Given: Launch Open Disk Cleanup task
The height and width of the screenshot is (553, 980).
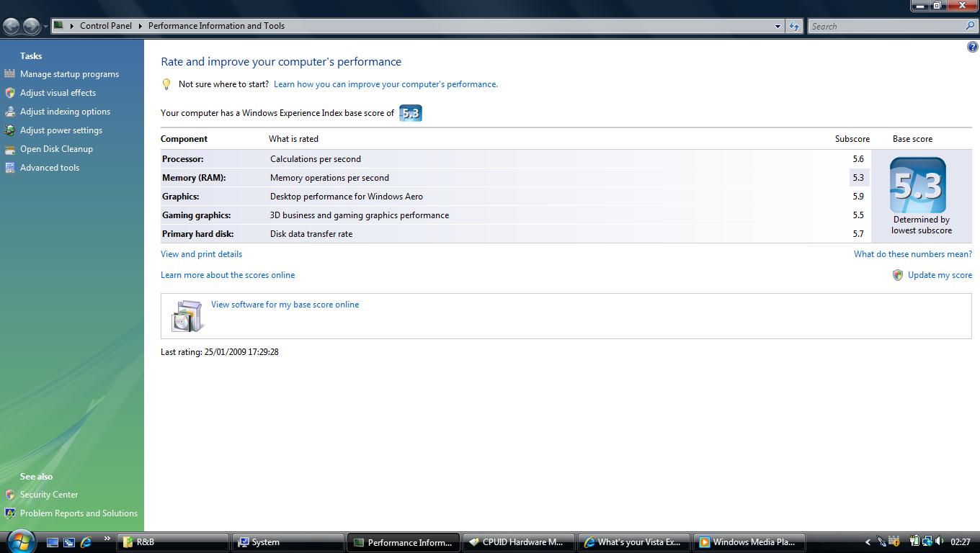Looking at the screenshot, I should point(56,149).
